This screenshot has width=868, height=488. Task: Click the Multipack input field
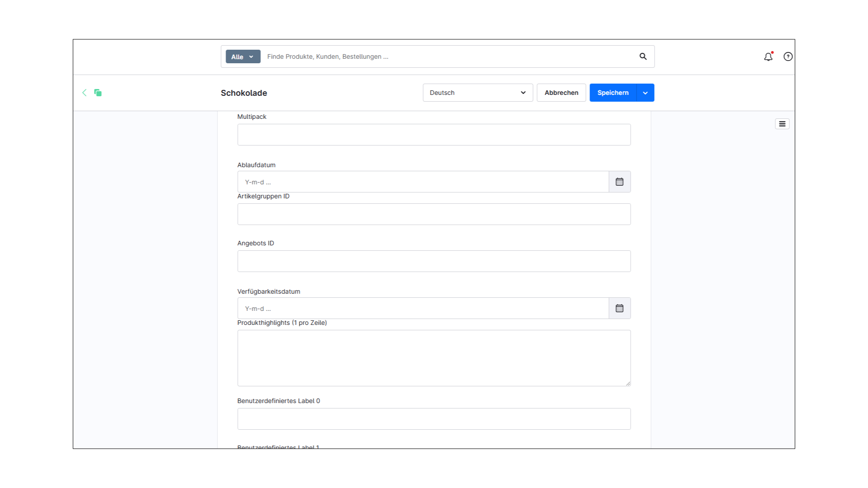point(434,134)
